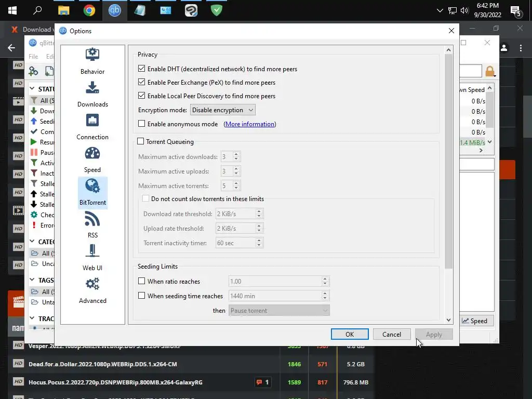
Task: Click the Apply button
Action: click(434, 334)
